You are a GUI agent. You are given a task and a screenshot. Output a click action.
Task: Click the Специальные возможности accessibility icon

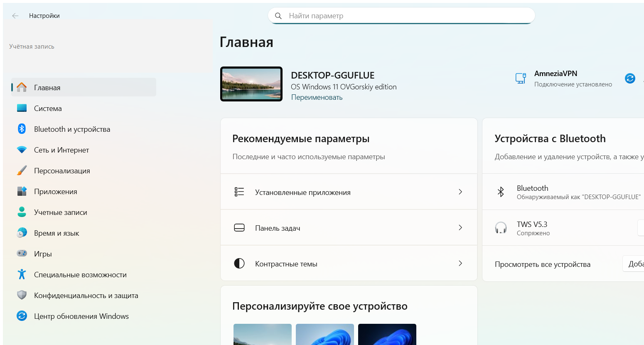tap(22, 274)
